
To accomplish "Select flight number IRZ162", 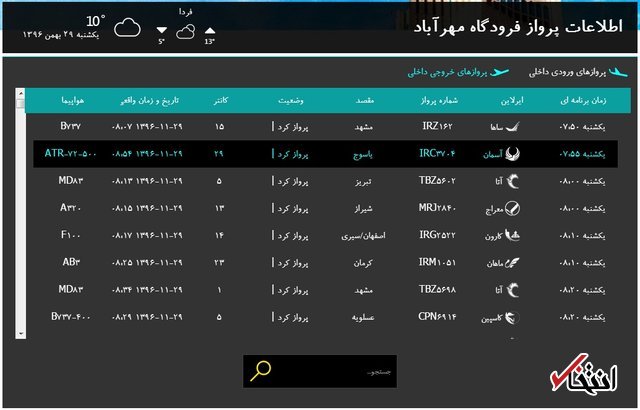I will coord(437,126).
